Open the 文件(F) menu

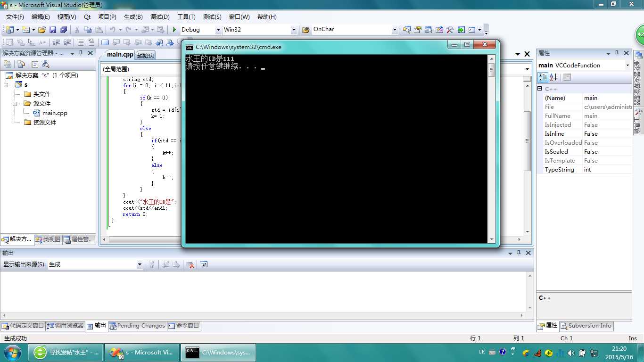pos(15,16)
